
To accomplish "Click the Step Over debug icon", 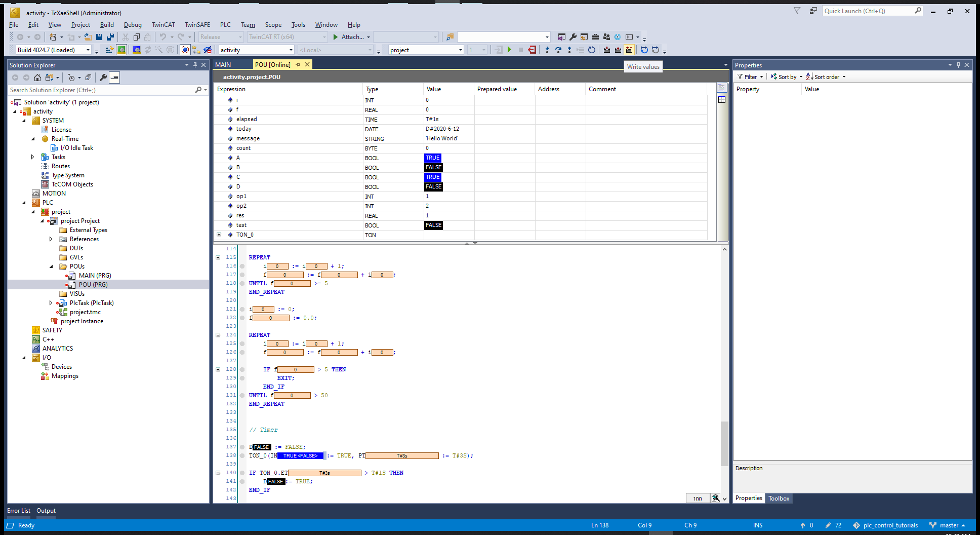I will 558,50.
